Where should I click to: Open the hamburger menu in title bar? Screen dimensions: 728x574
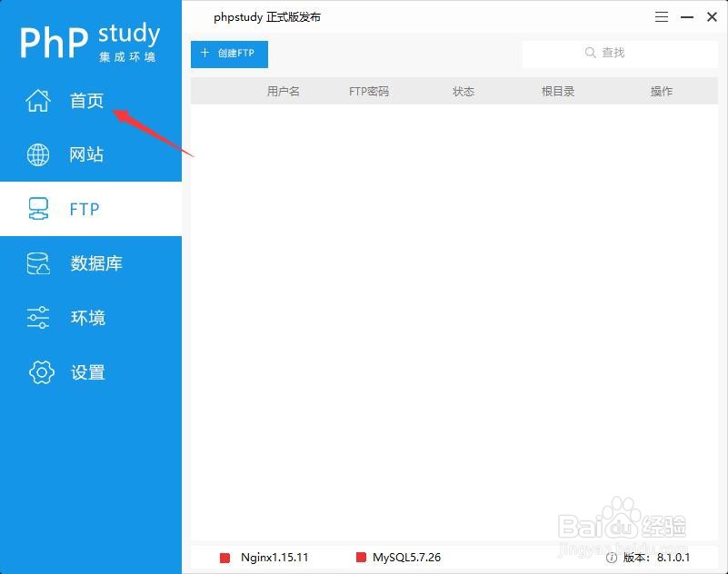point(662,17)
